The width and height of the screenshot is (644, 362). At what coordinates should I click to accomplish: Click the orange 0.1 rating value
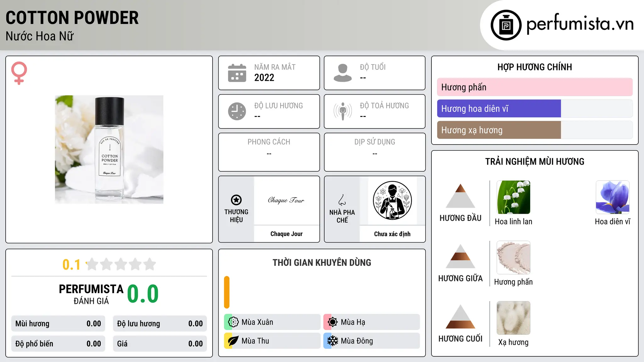(71, 265)
